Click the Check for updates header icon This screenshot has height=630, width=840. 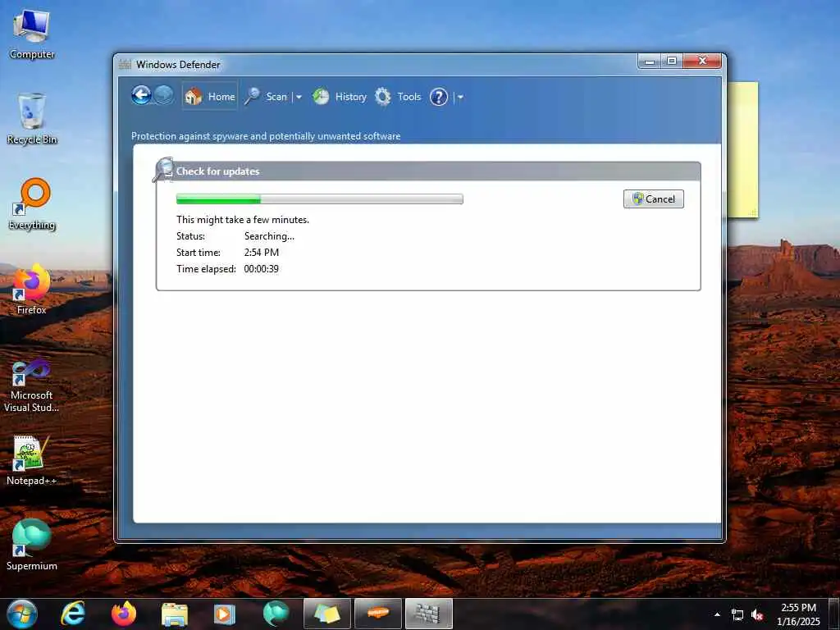(x=163, y=169)
